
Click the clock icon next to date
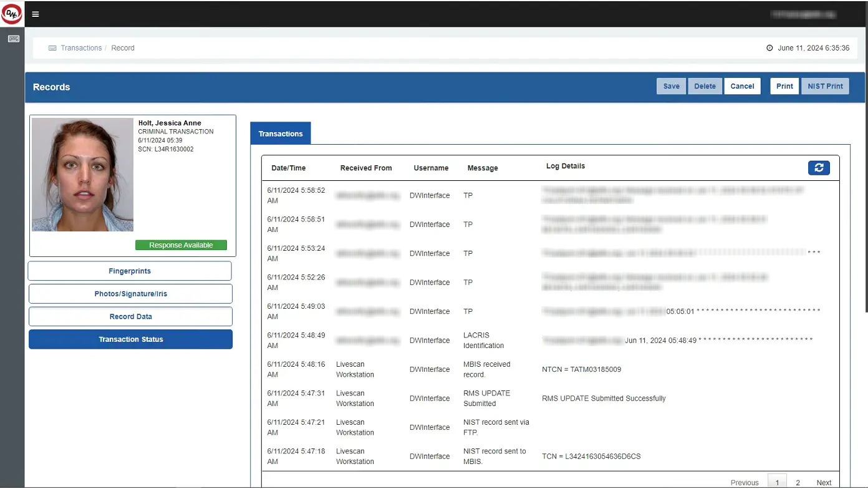click(769, 48)
